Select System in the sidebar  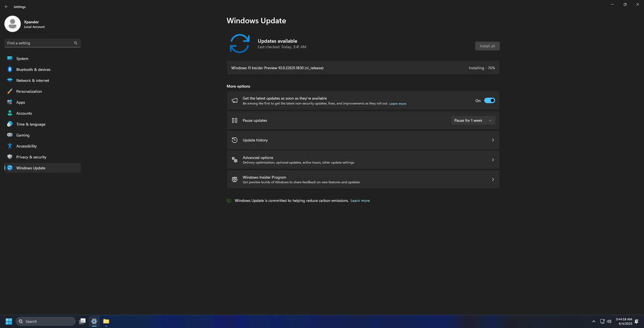point(43,58)
